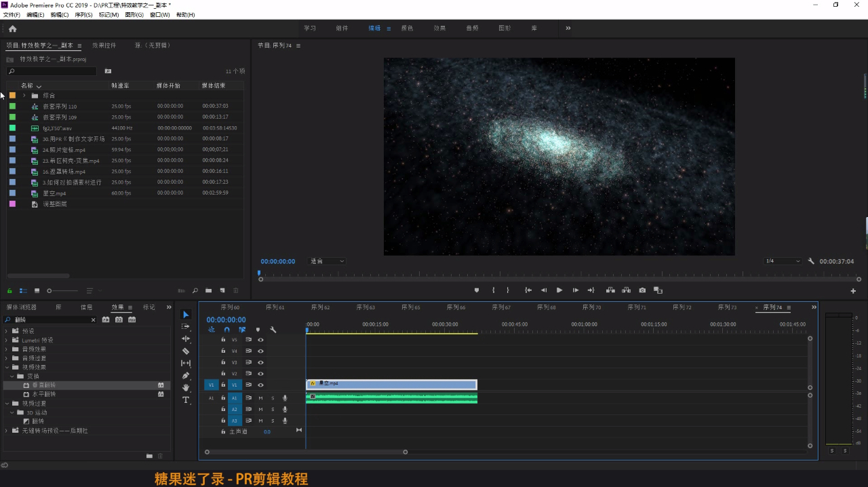
Task: Click Mark In bracket button
Action: click(493, 290)
